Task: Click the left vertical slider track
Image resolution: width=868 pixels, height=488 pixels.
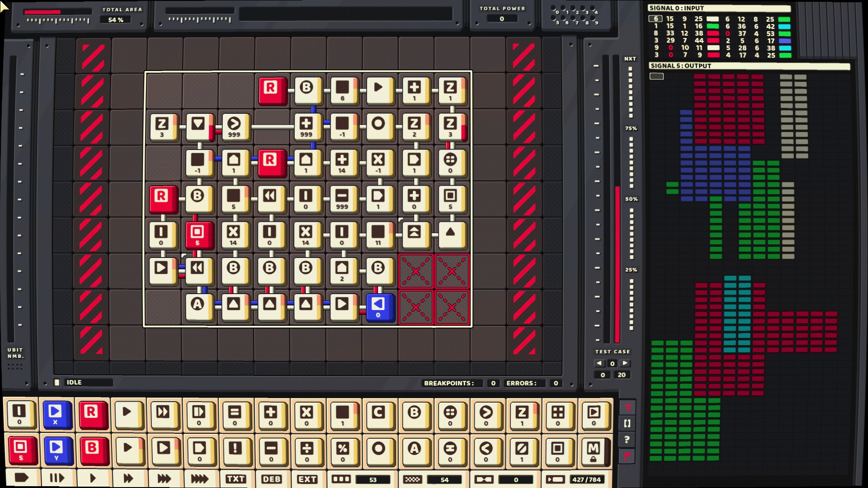Action: coord(13,199)
